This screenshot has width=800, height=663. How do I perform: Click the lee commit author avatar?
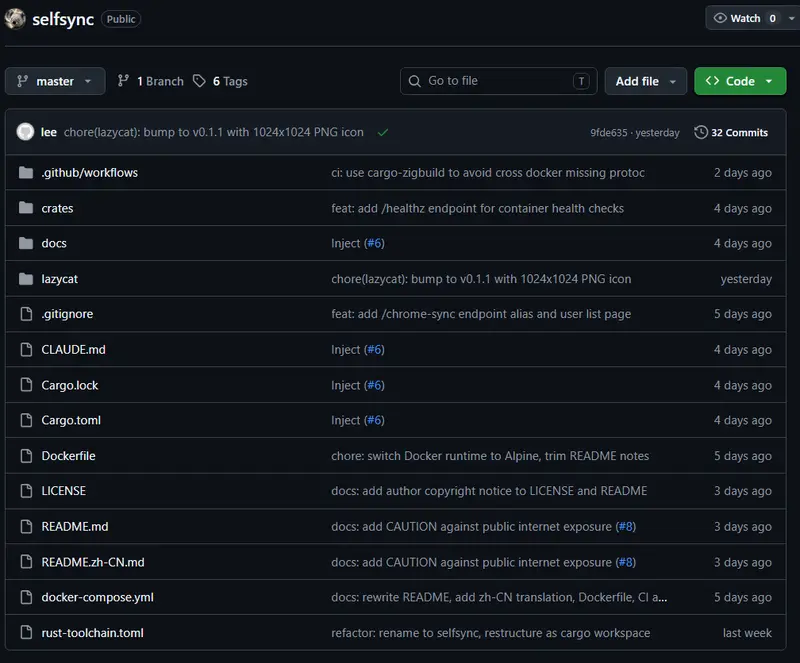pyautogui.click(x=25, y=132)
